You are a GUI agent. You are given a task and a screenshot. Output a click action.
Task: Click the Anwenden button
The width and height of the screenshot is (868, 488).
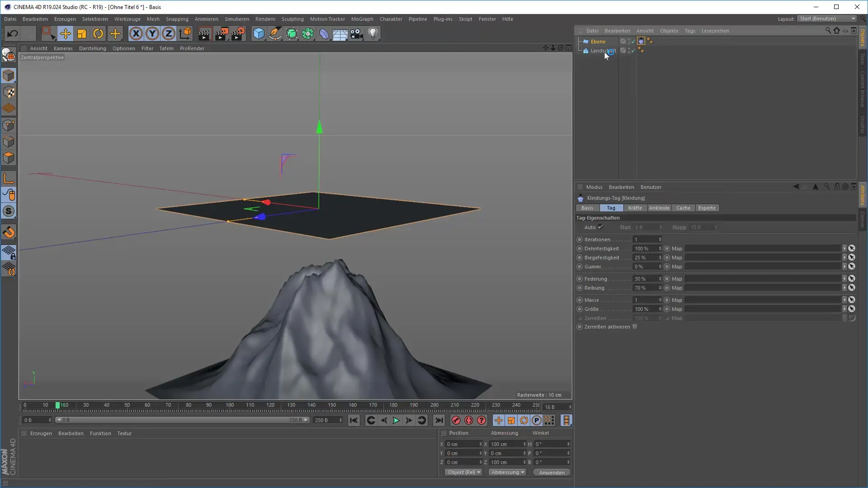[x=552, y=472]
